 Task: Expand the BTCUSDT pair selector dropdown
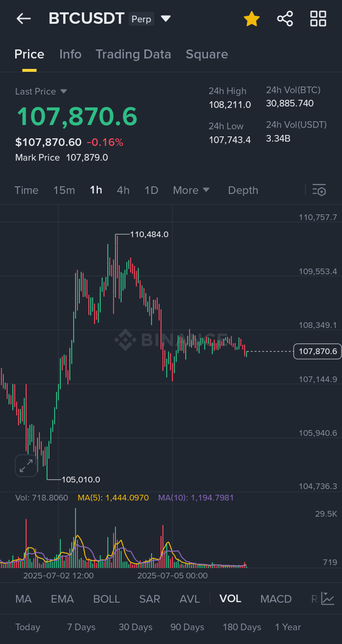(x=165, y=19)
